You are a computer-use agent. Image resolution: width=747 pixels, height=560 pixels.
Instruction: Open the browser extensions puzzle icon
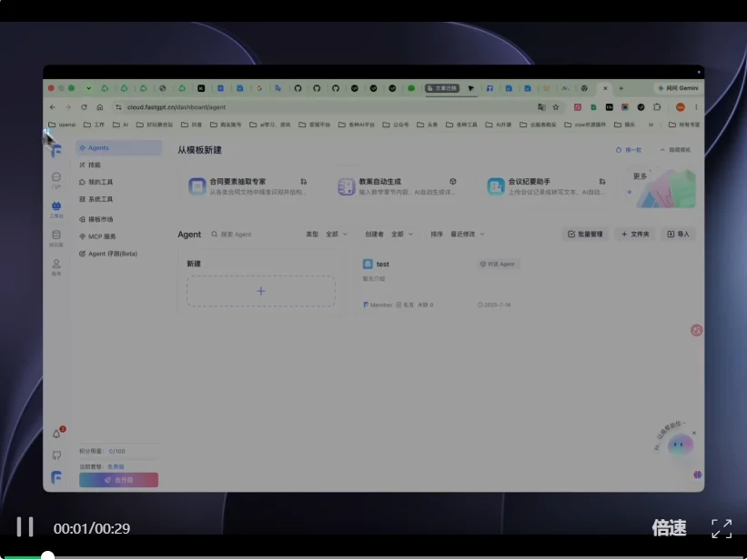coord(657,107)
